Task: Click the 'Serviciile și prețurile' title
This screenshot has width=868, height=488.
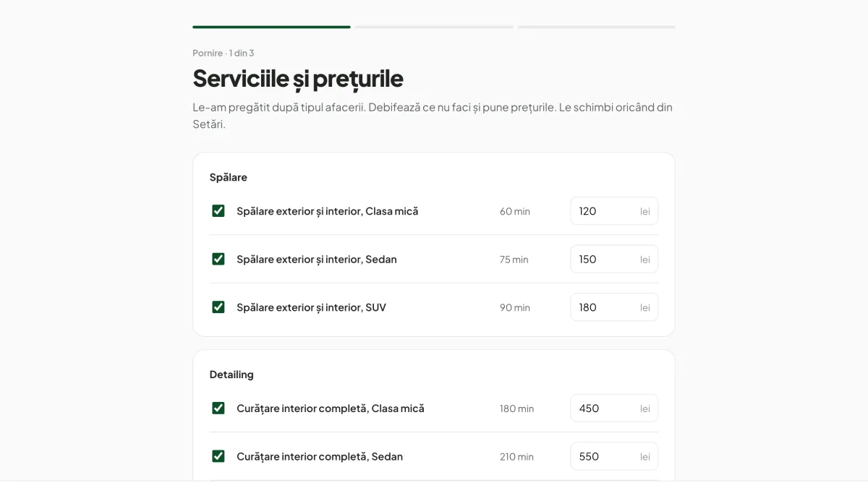Action: (298, 78)
